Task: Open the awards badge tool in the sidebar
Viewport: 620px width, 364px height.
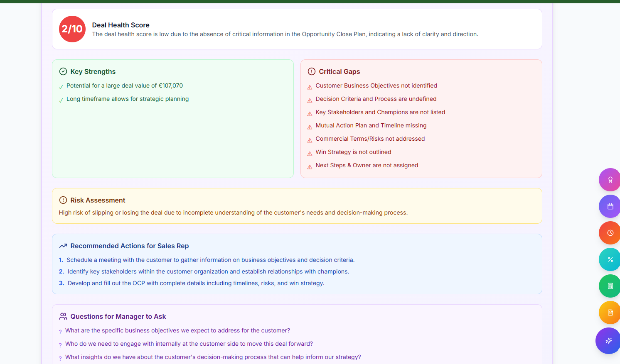Action: [610, 180]
